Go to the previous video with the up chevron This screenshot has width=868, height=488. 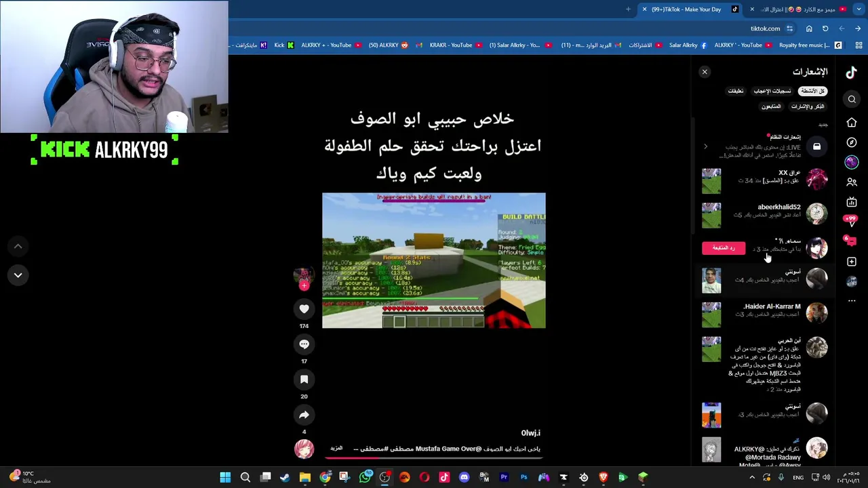point(18,247)
